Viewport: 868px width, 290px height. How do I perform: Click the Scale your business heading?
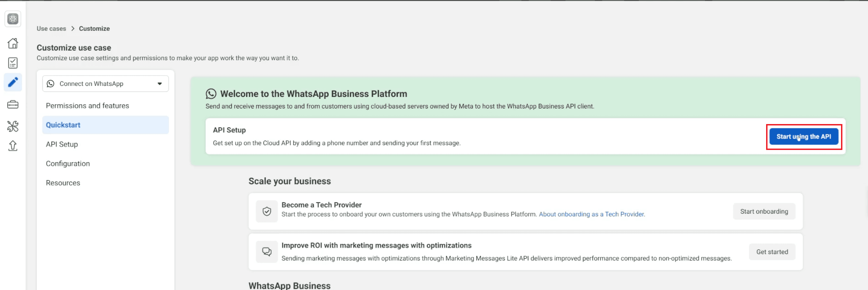290,181
